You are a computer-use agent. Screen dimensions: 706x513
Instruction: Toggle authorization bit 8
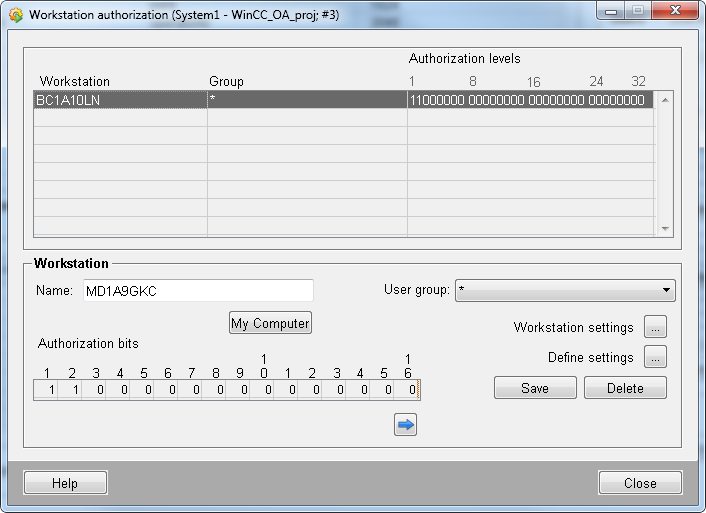214,390
